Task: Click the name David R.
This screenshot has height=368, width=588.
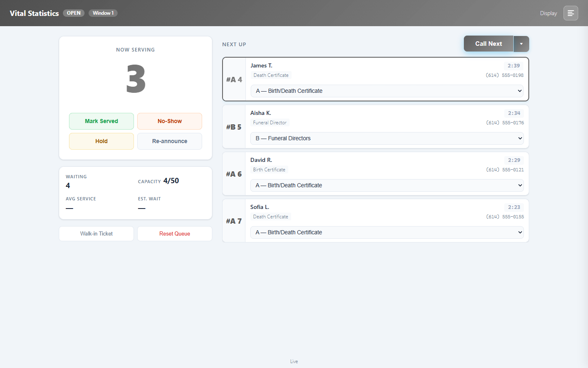Action: coord(261,160)
